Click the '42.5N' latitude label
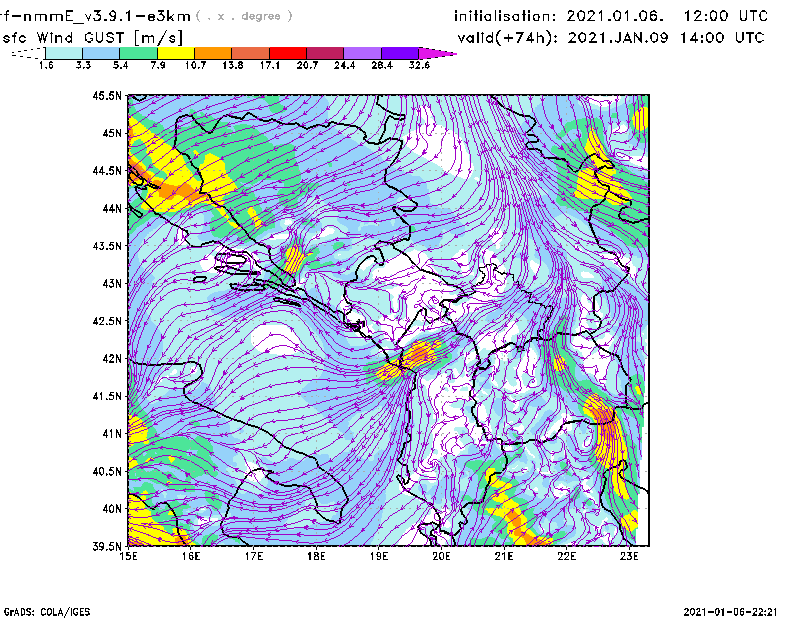The width and height of the screenshot is (800, 618). coord(107,321)
